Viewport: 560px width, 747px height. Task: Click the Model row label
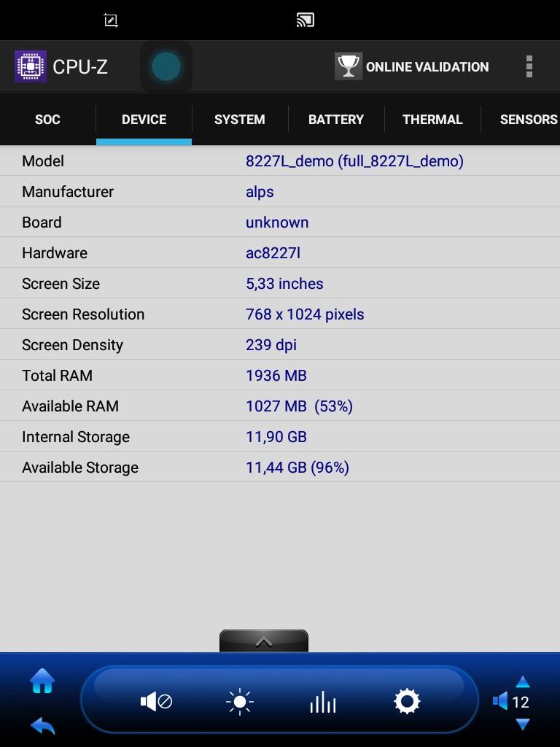(43, 161)
